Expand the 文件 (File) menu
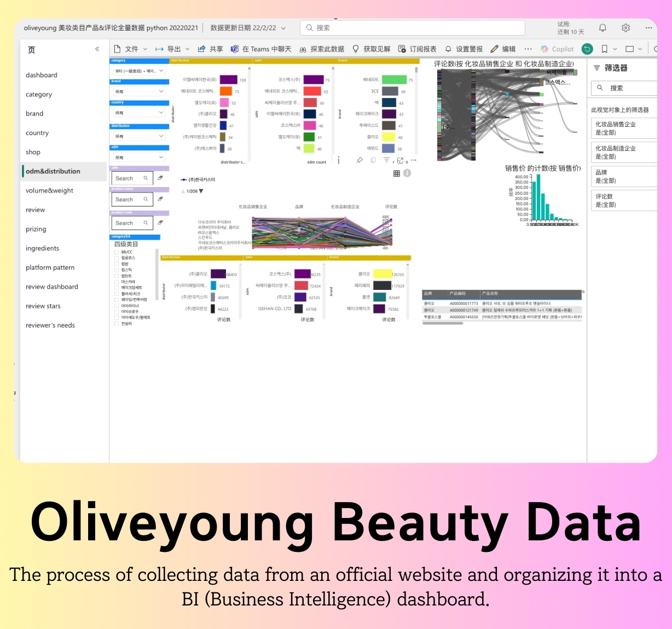 click(131, 49)
